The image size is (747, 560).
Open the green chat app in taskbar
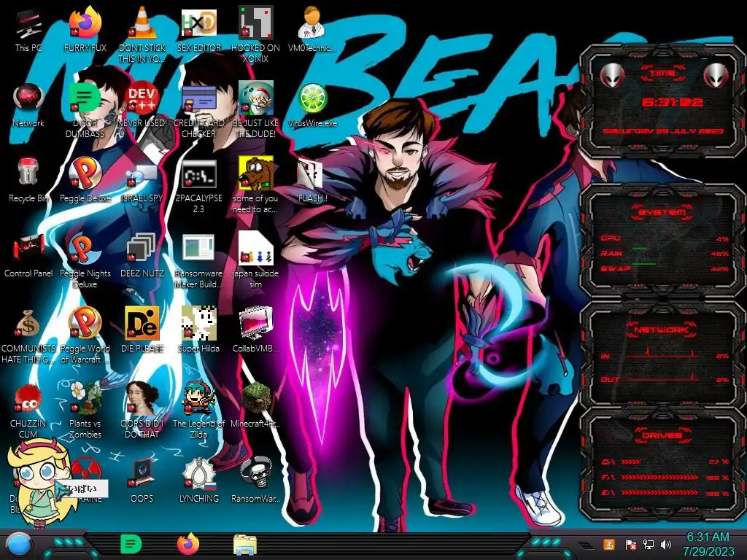[x=131, y=544]
